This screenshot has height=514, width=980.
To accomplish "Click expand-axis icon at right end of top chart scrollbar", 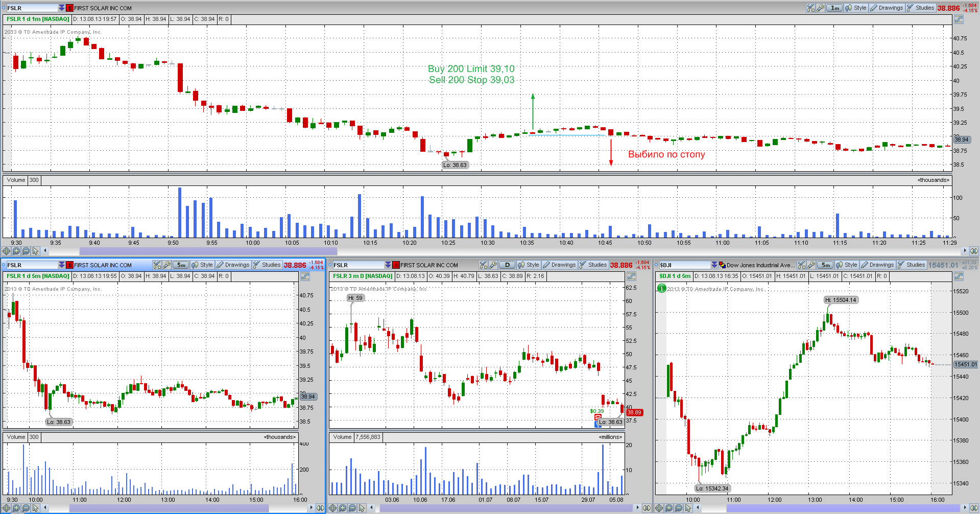I will [974, 251].
